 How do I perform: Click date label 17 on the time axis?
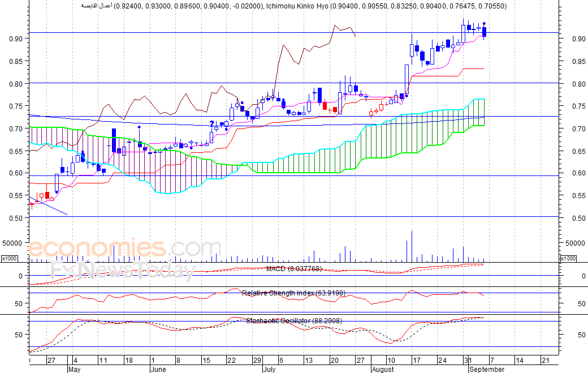click(x=416, y=361)
